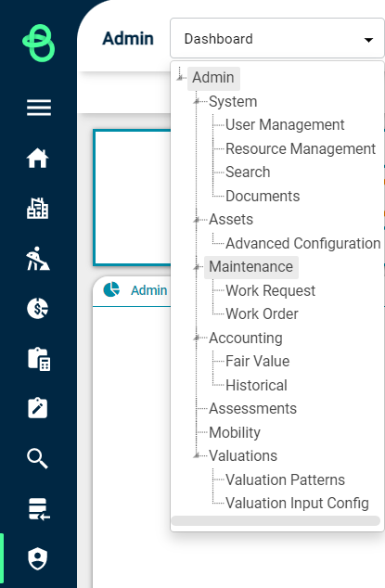Screen dimensions: 385x588
Task: Collapse the Valuations tree node arrow
Action: tap(197, 456)
